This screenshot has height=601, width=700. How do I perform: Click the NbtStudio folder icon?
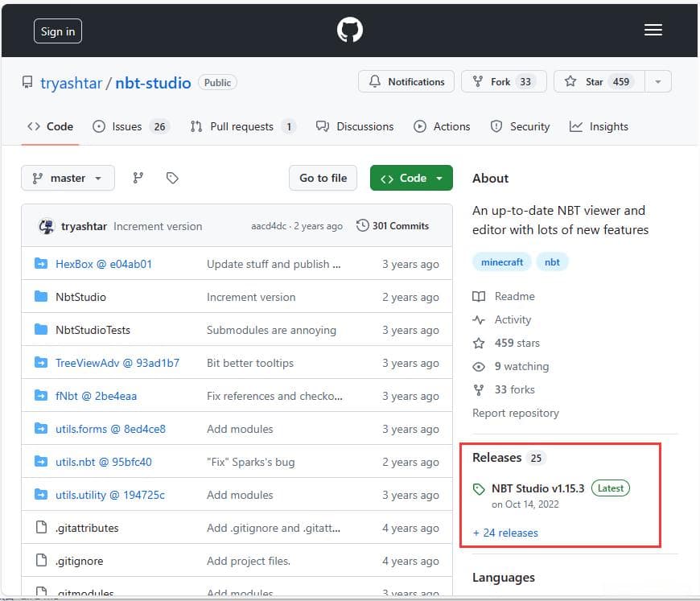[41, 297]
